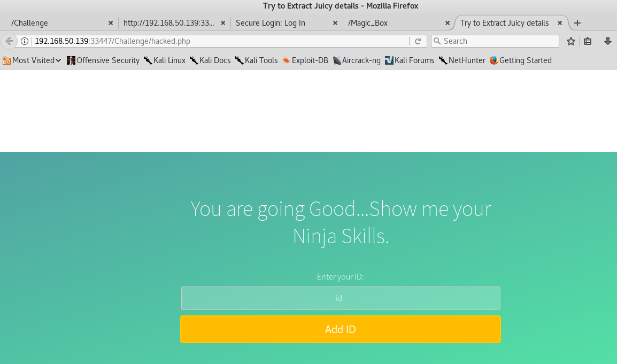Open the Kali Docs bookmark
This screenshot has width=617, height=364.
point(210,60)
